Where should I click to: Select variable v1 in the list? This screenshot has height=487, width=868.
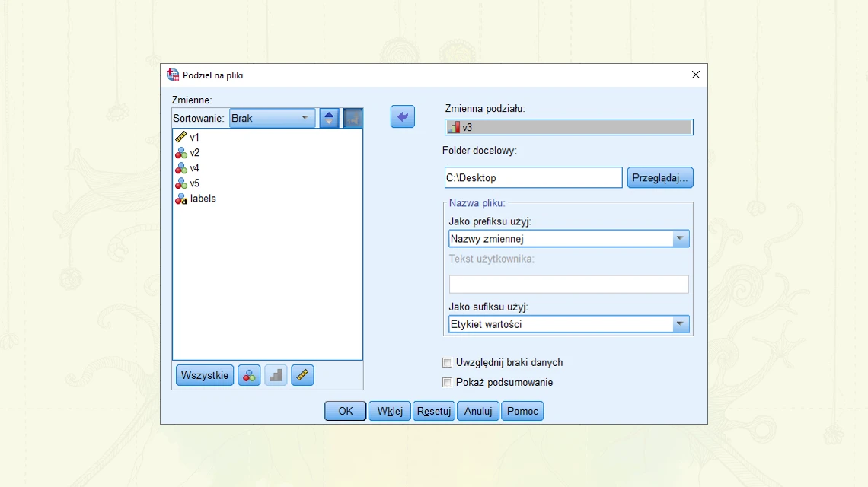click(267, 137)
